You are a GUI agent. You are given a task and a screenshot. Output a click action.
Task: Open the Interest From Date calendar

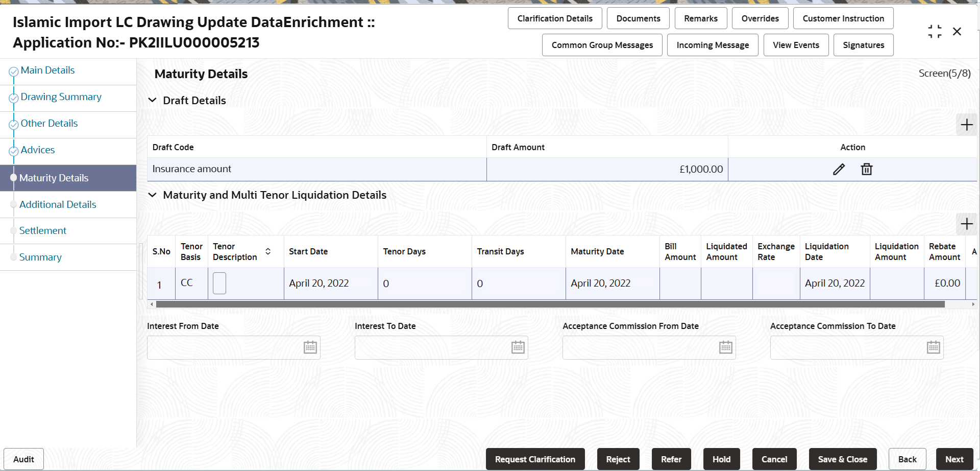coord(310,347)
